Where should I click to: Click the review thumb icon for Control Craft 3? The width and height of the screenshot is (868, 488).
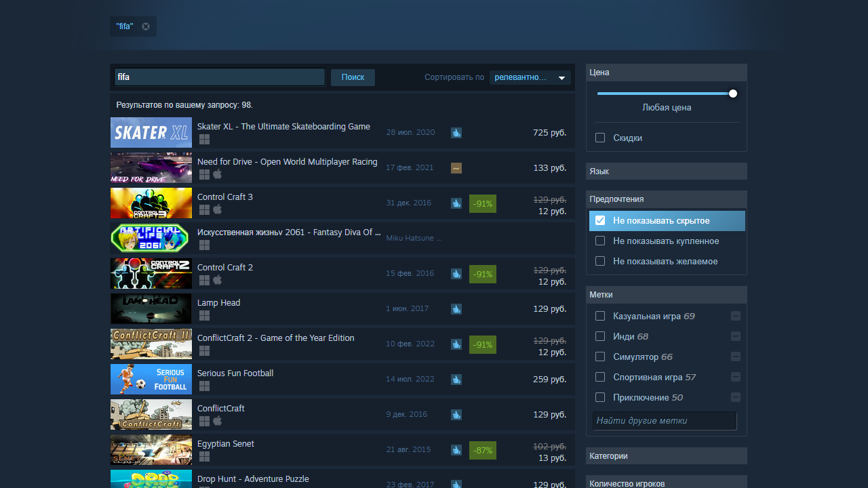(456, 203)
